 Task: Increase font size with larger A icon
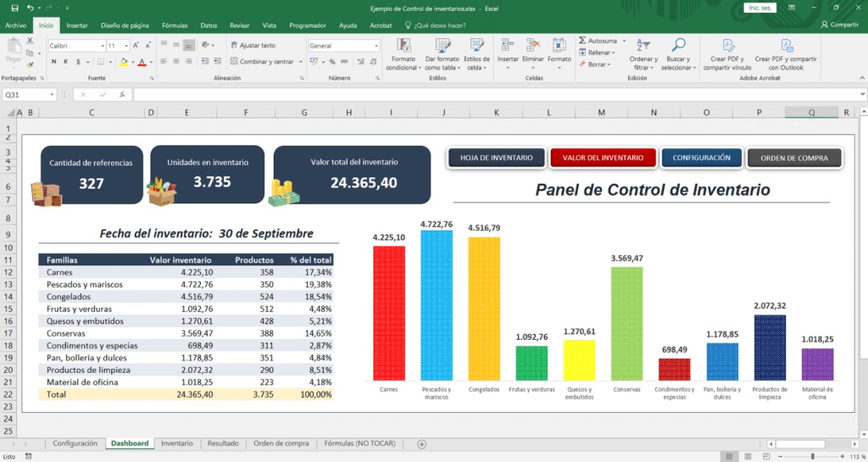(x=136, y=46)
